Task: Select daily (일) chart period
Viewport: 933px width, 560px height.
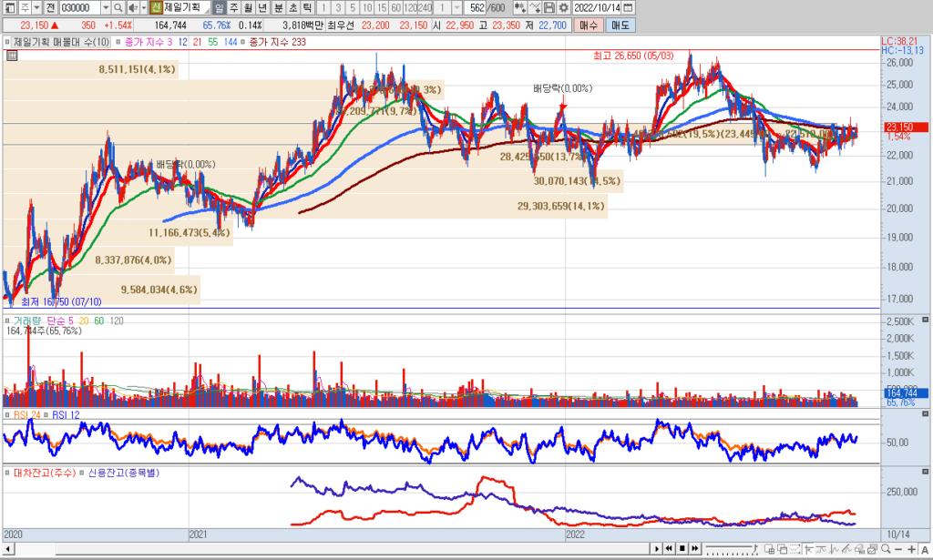Action: coord(219,7)
